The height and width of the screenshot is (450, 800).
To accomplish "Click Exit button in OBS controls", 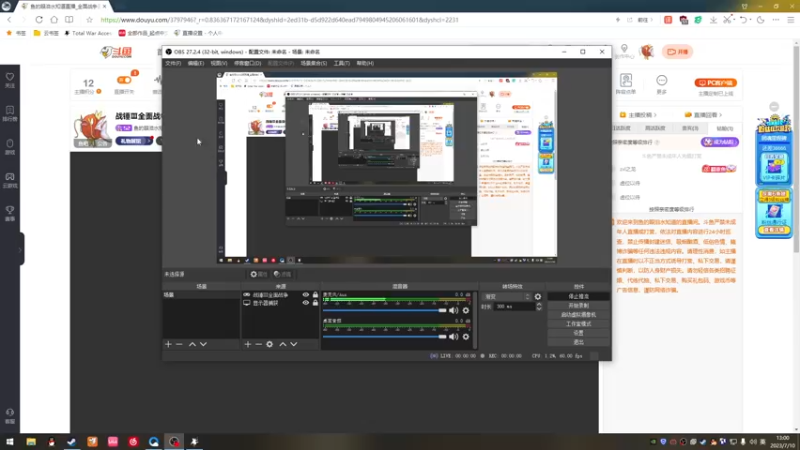I will click(x=578, y=342).
